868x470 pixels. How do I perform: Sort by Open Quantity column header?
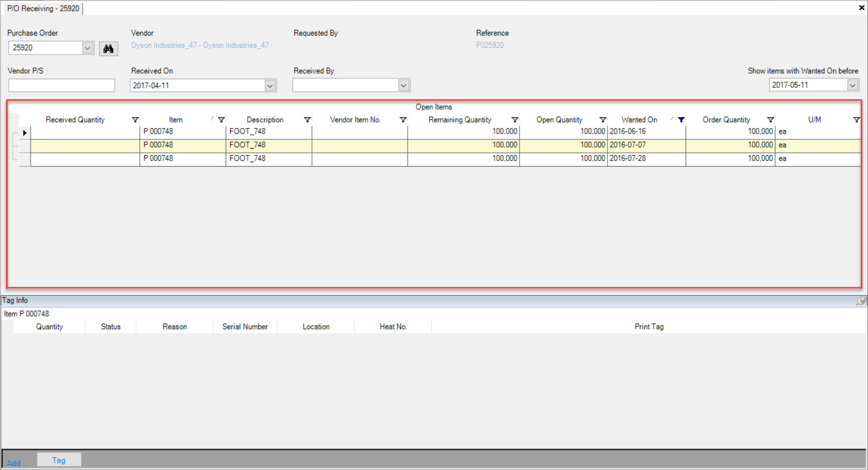(x=560, y=120)
